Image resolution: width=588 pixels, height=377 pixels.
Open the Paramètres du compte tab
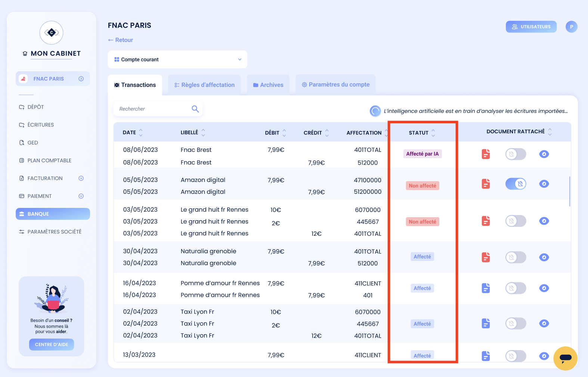pos(335,85)
